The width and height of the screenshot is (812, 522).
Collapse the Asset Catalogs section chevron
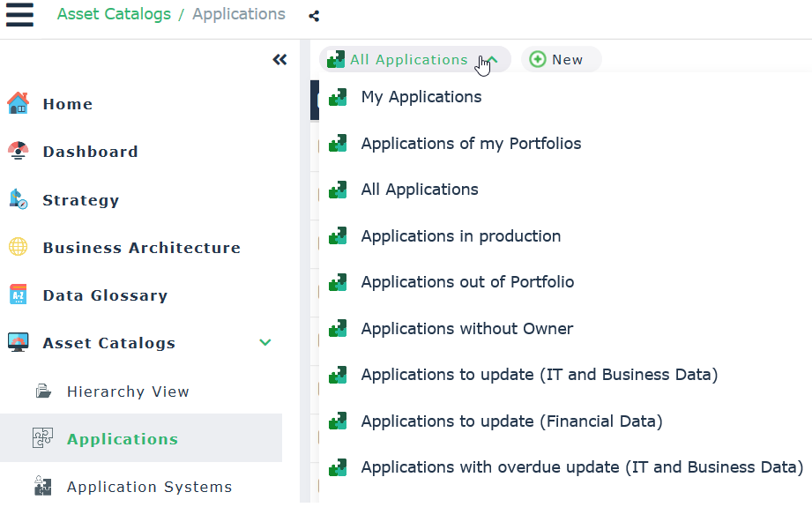coord(264,343)
